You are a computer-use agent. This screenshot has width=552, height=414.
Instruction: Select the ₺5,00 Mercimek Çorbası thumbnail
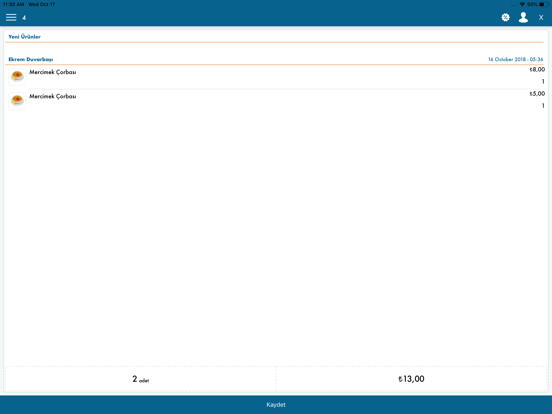(17, 101)
